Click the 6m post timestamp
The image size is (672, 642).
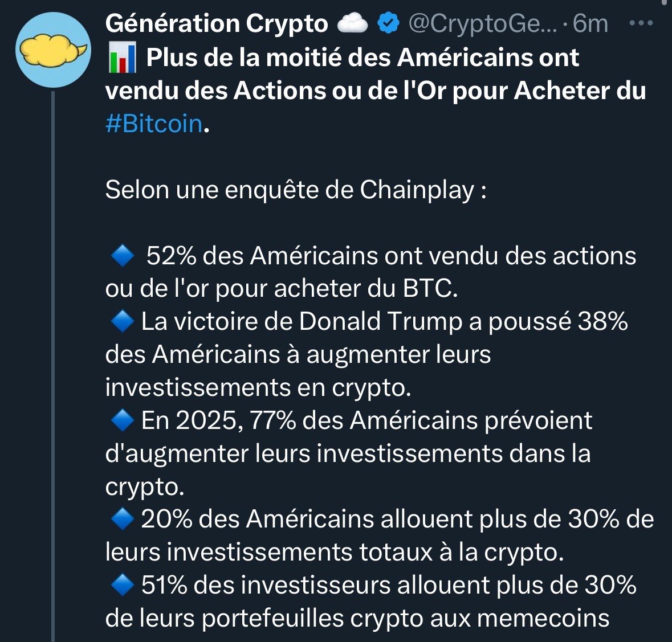(590, 24)
